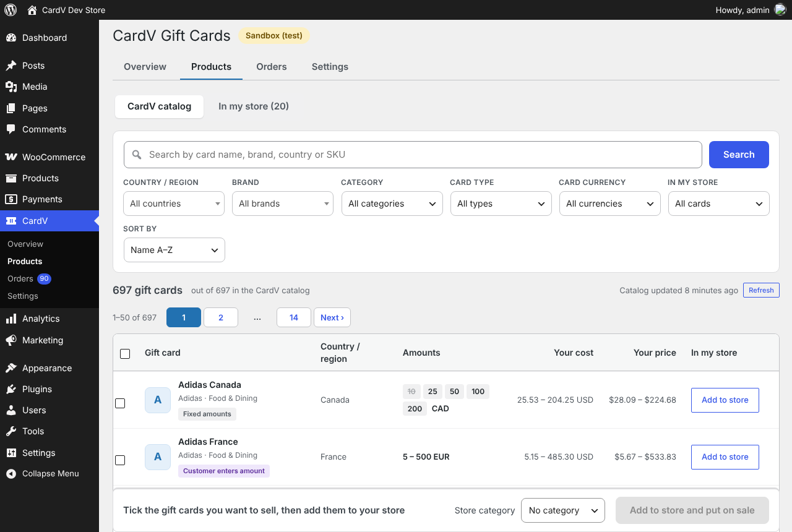Screen dimensions: 792x532
Task: Tick the select-all gift cards checkbox
Action: 125,354
